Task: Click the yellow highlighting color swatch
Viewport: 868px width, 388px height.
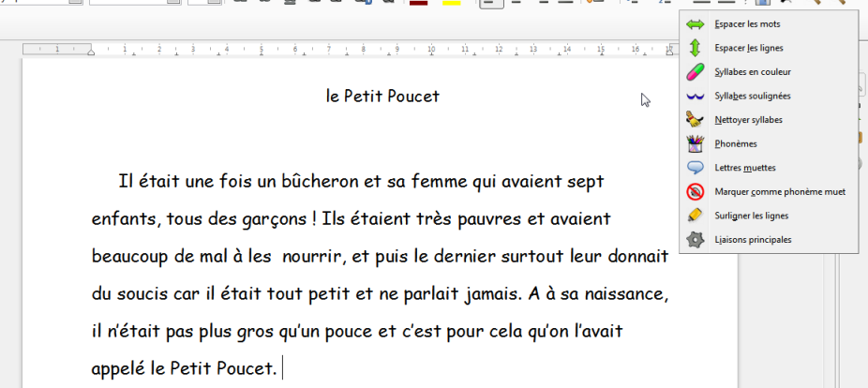Action: 451,4
